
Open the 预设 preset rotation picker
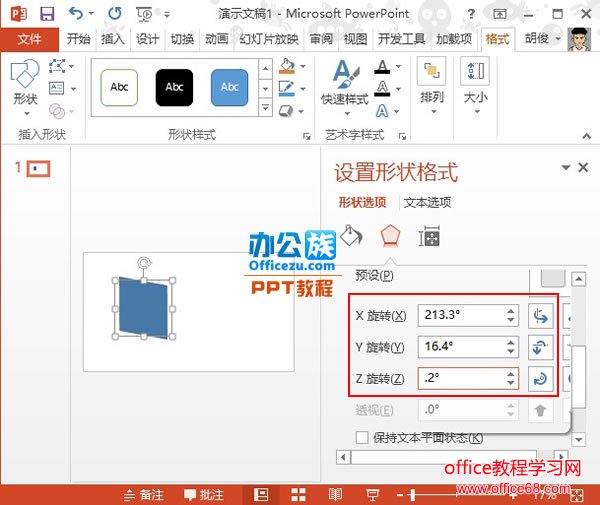click(553, 277)
